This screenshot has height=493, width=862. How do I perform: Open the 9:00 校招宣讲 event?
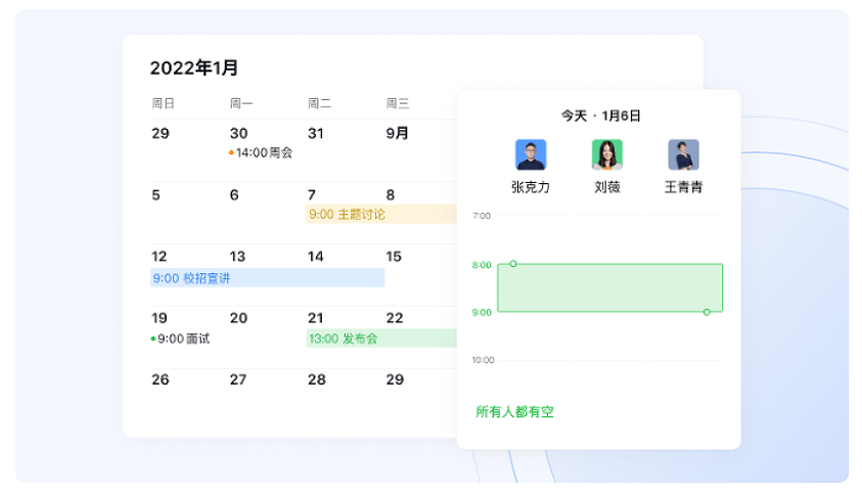pyautogui.click(x=192, y=278)
